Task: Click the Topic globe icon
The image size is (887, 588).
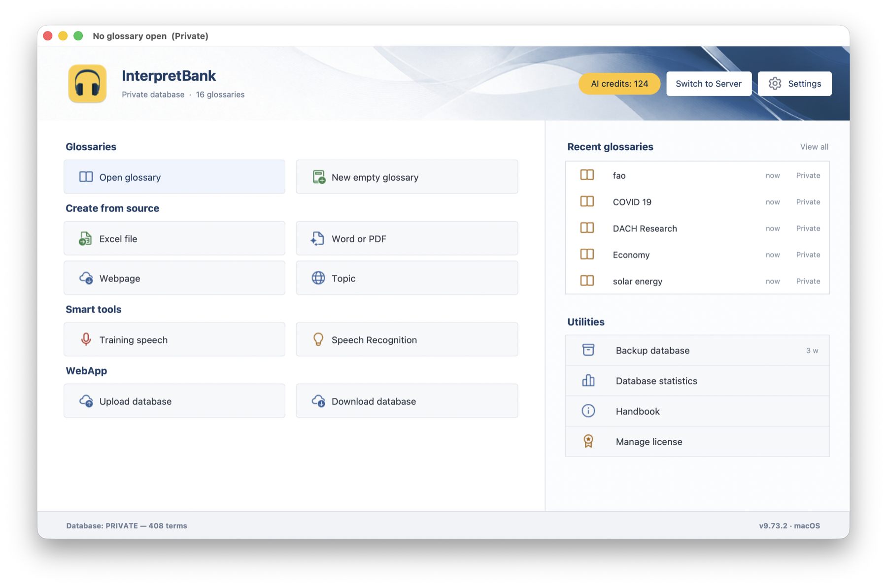Action: [x=318, y=278]
